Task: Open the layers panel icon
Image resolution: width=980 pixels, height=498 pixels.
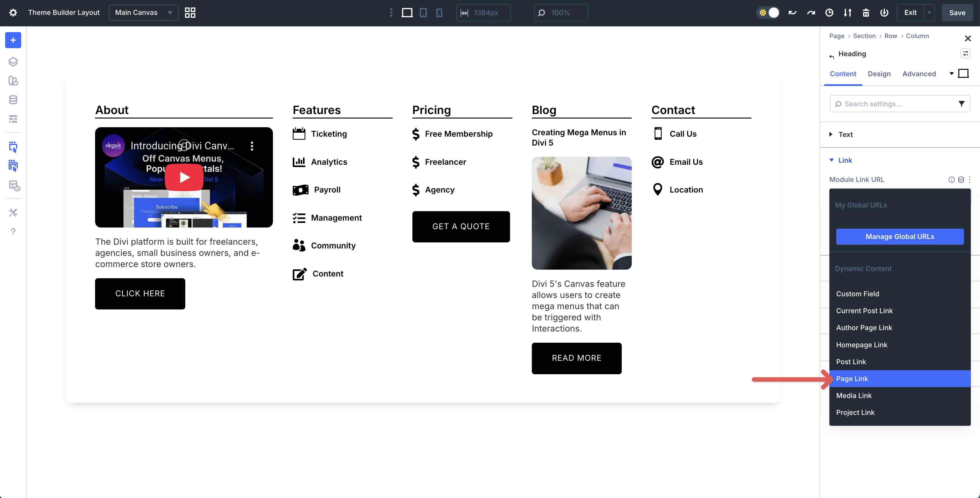Action: (x=13, y=62)
